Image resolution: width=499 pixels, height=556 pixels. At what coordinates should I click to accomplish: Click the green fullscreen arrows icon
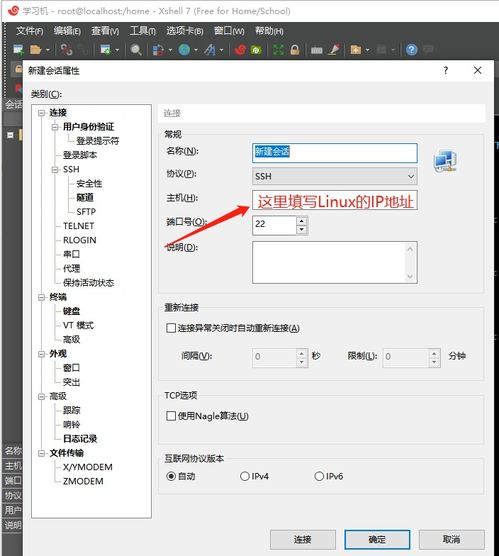coord(278,50)
